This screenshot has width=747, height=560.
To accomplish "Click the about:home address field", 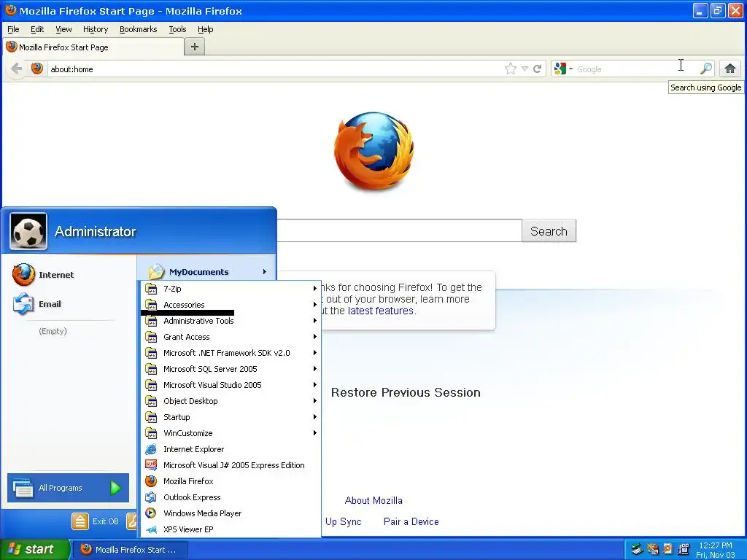I will tap(274, 69).
